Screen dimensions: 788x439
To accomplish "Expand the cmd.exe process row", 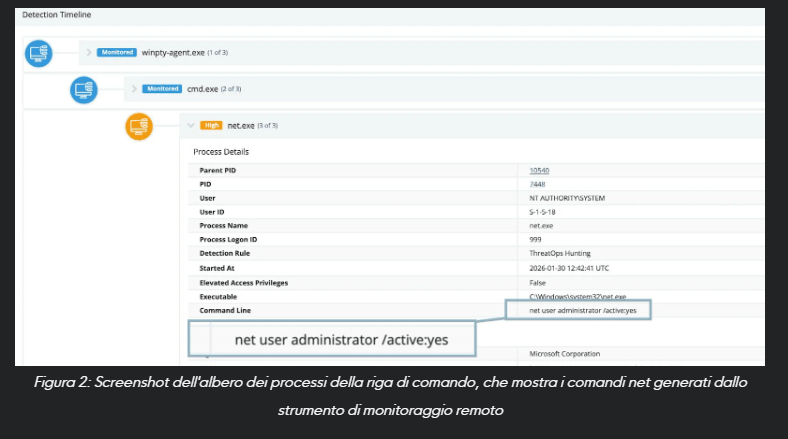I will [134, 89].
